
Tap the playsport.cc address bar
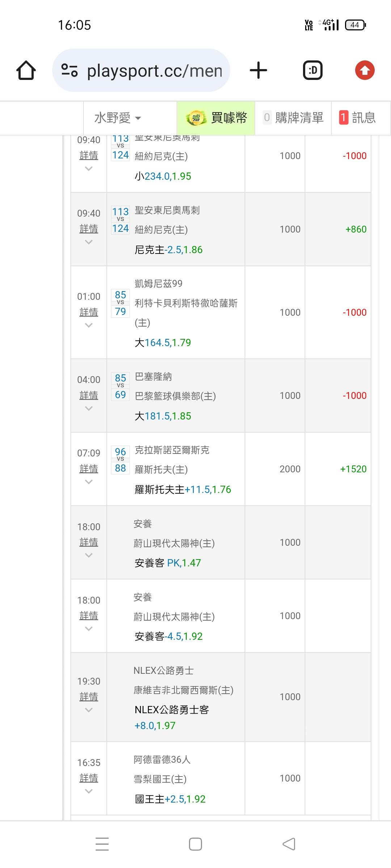154,70
